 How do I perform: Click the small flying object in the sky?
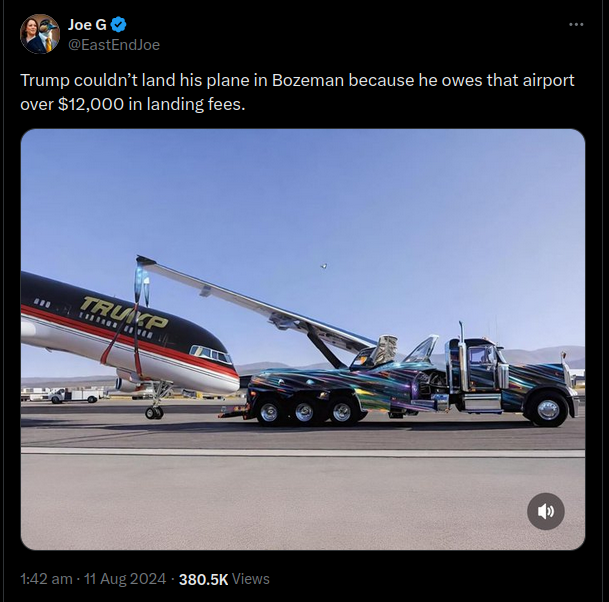point(324,266)
